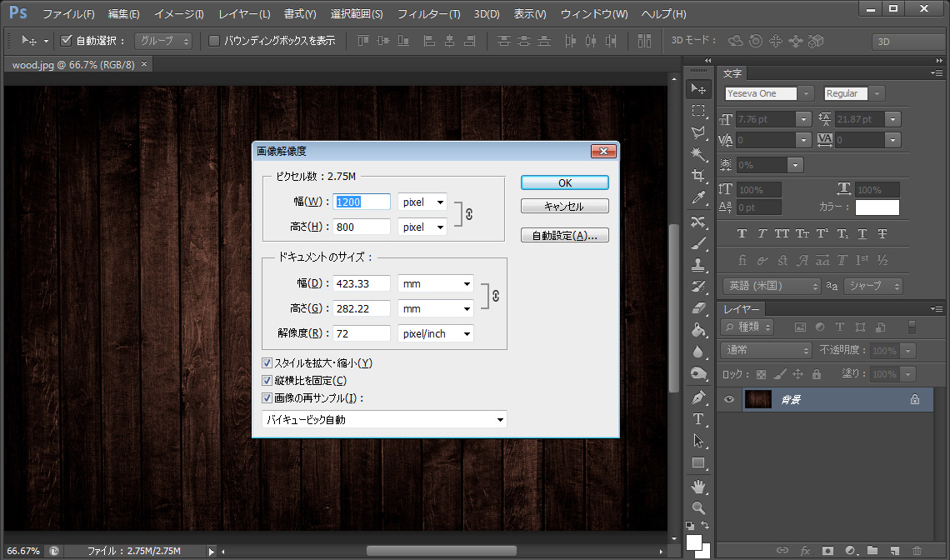The height and width of the screenshot is (560, 950).
Task: Select the Zoom magnifier tool
Action: (x=698, y=507)
